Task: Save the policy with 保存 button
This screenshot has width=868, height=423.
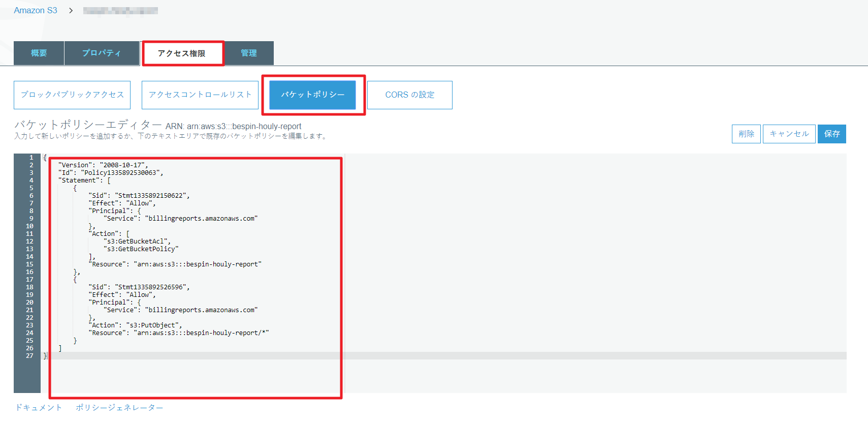Action: 831,134
